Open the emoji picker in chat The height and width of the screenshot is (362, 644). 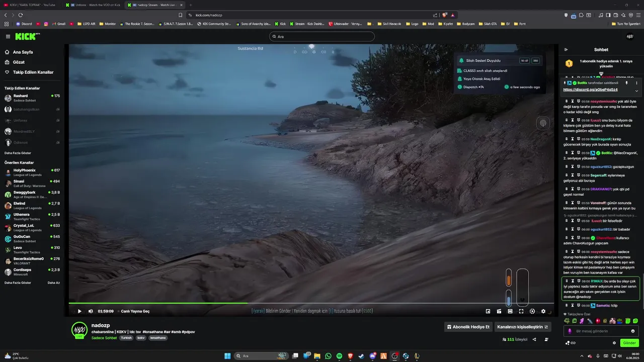633,331
